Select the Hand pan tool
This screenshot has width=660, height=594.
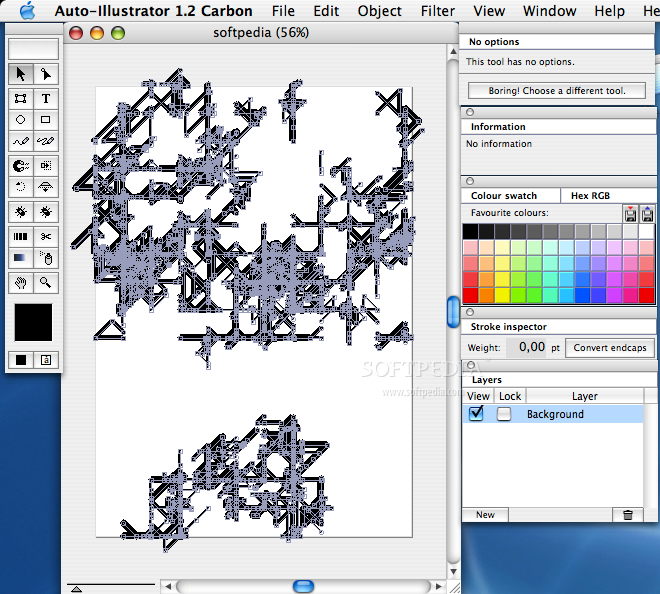pyautogui.click(x=21, y=283)
